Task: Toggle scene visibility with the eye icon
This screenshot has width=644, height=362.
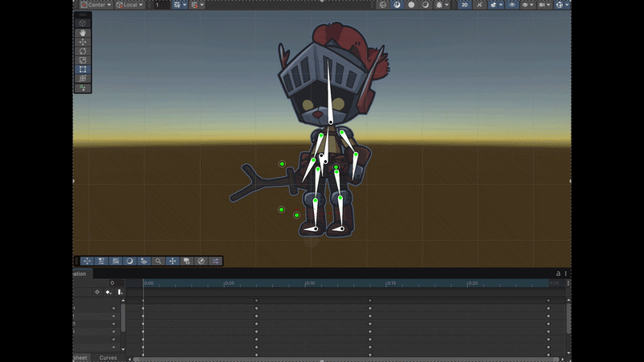Action: [512, 5]
